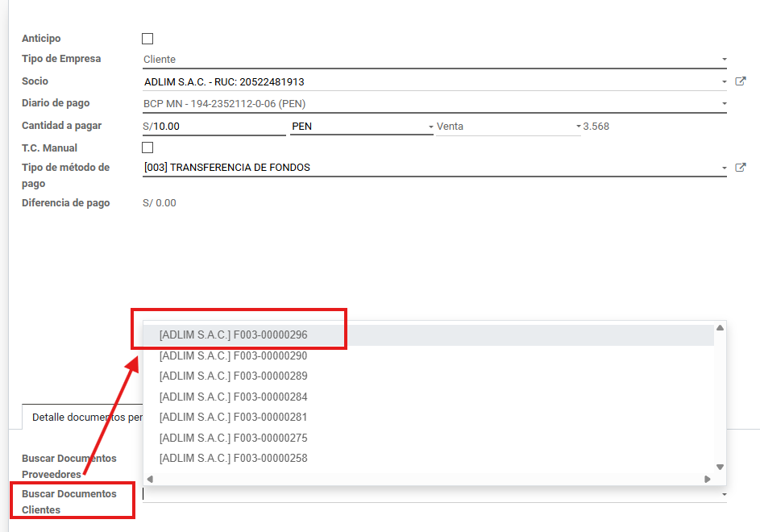Click the Cantidad a pagar amount field
760x532 pixels.
[218, 127]
